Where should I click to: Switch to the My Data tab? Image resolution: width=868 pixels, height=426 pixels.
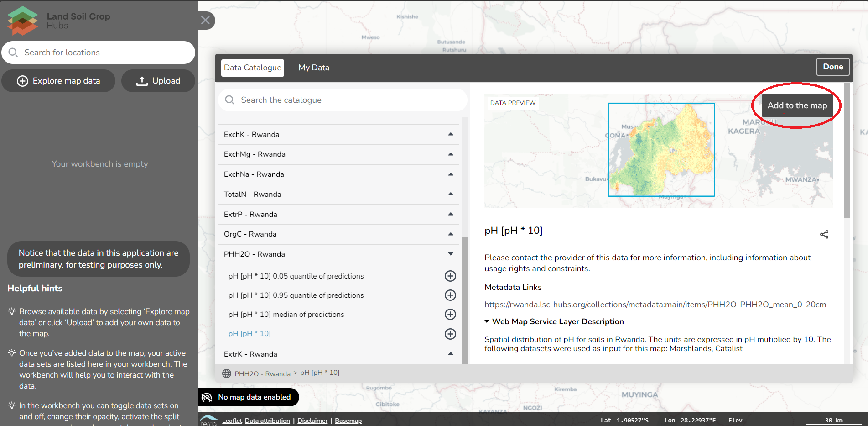coord(313,68)
